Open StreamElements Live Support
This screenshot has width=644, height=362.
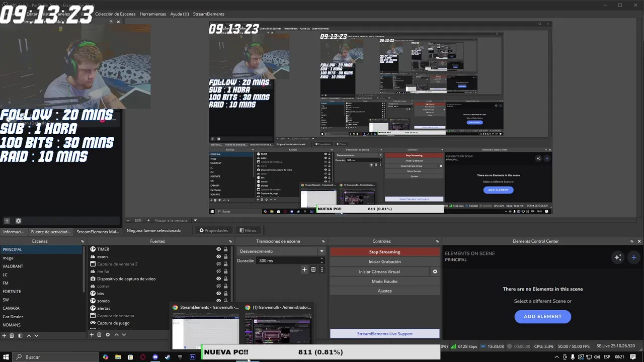385,333
